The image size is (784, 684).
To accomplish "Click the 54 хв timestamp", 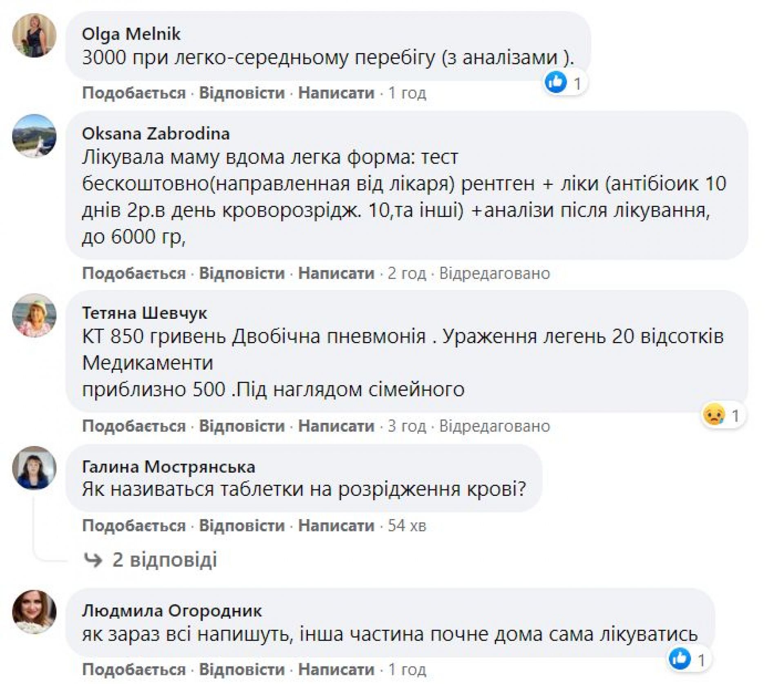I will click(x=407, y=526).
